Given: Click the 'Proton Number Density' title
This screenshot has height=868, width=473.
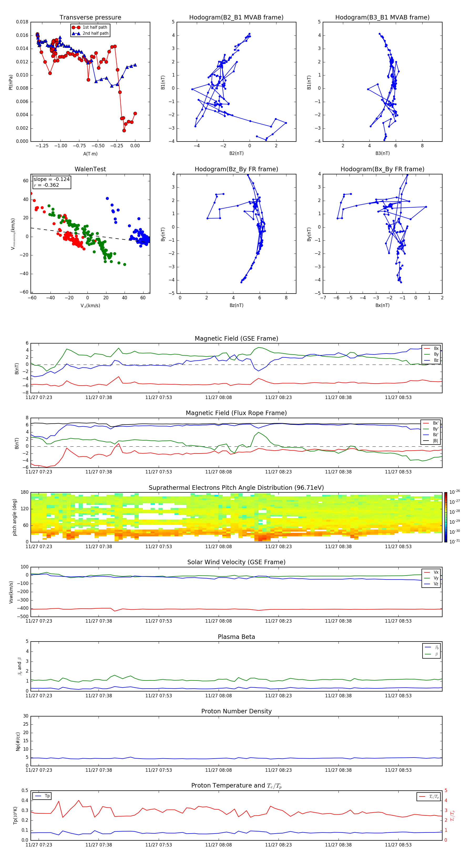Looking at the screenshot, I should (x=236, y=711).
